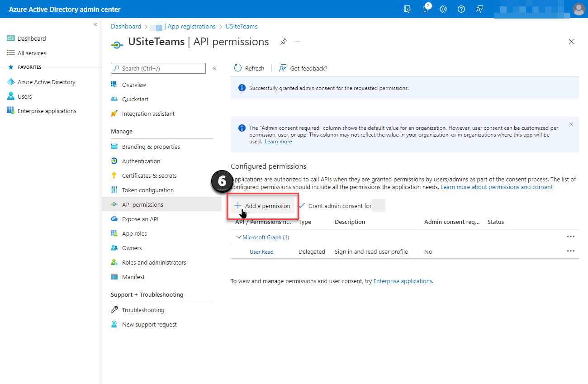Click the Description column header
Viewport: 588px width, 384px height.
point(350,222)
